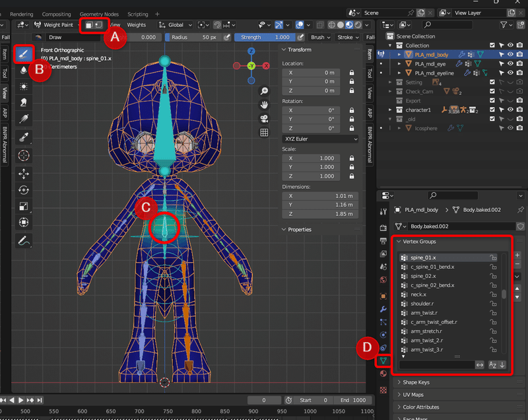Open the Render properties tab
528x420 pixels.
(383, 228)
